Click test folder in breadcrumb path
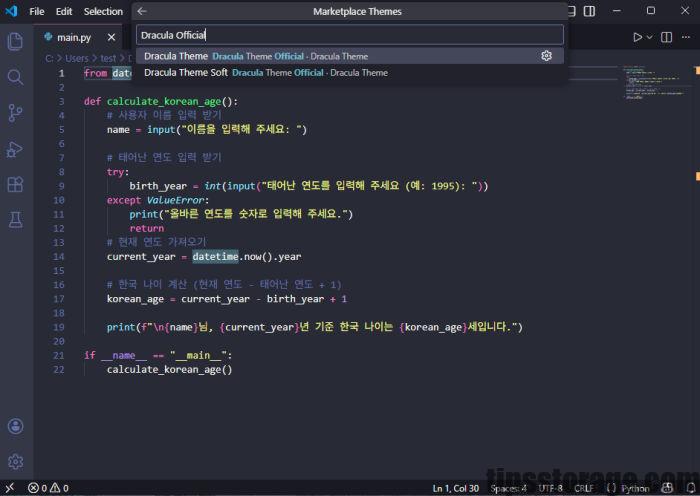Viewport: 700px width, 496px height. [x=108, y=58]
